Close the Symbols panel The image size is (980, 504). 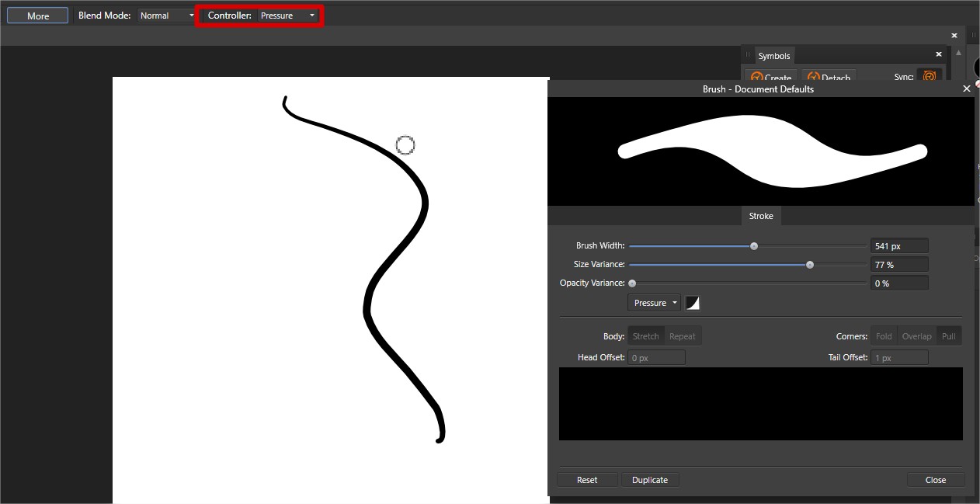coord(939,54)
